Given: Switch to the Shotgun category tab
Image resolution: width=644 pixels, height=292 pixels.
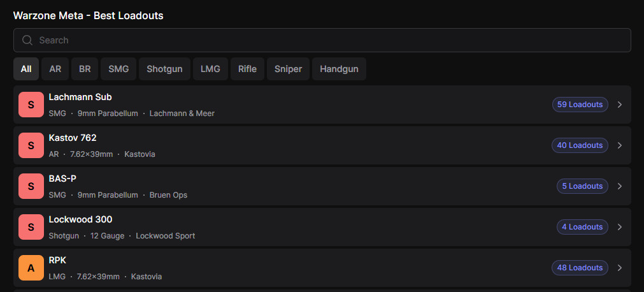Looking at the screenshot, I should pyautogui.click(x=164, y=69).
